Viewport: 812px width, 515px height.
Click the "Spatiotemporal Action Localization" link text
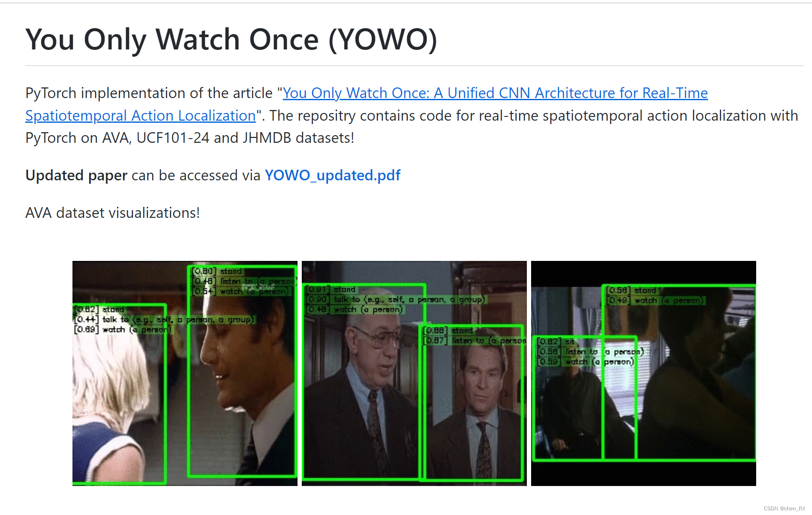pos(140,116)
